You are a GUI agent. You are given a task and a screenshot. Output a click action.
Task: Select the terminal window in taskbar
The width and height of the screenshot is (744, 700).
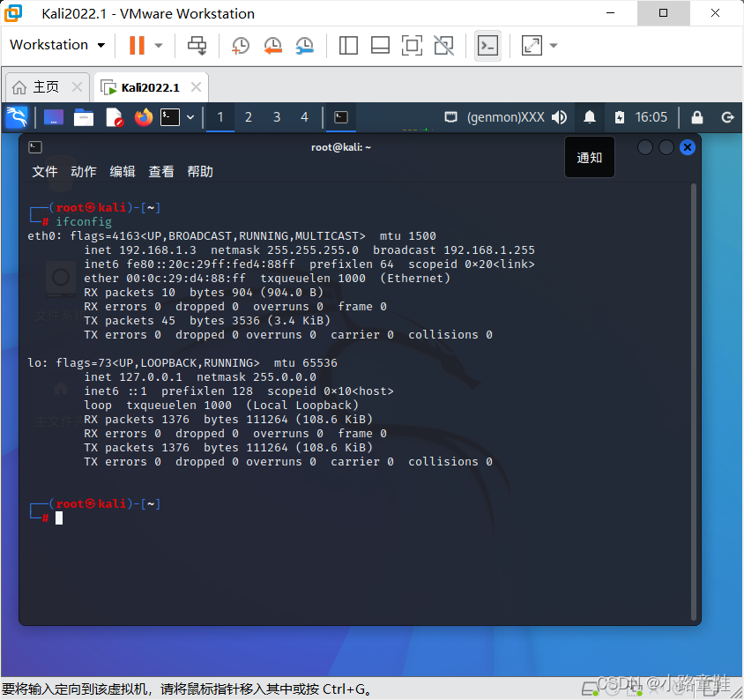point(340,117)
